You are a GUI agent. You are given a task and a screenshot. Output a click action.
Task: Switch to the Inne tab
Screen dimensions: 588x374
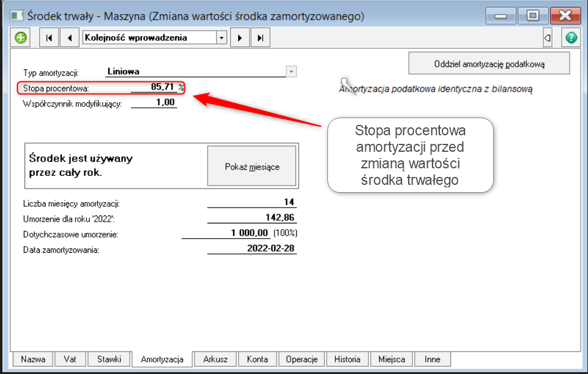coord(433,359)
